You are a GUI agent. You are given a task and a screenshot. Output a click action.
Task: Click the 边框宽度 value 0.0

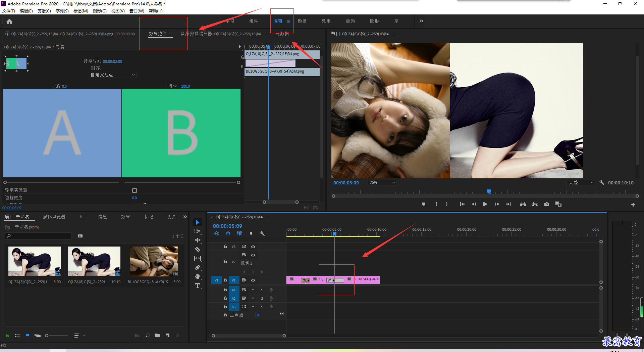135,198
